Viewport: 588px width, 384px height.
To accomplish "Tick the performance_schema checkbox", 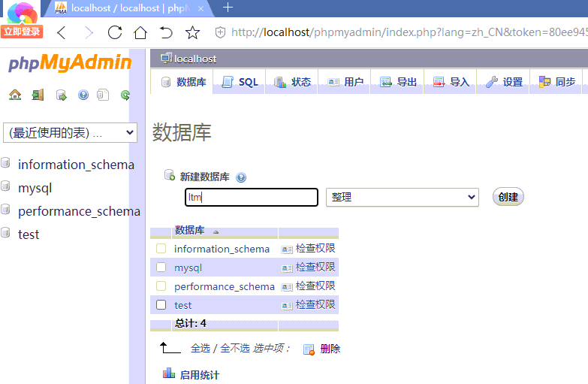I will pos(161,286).
